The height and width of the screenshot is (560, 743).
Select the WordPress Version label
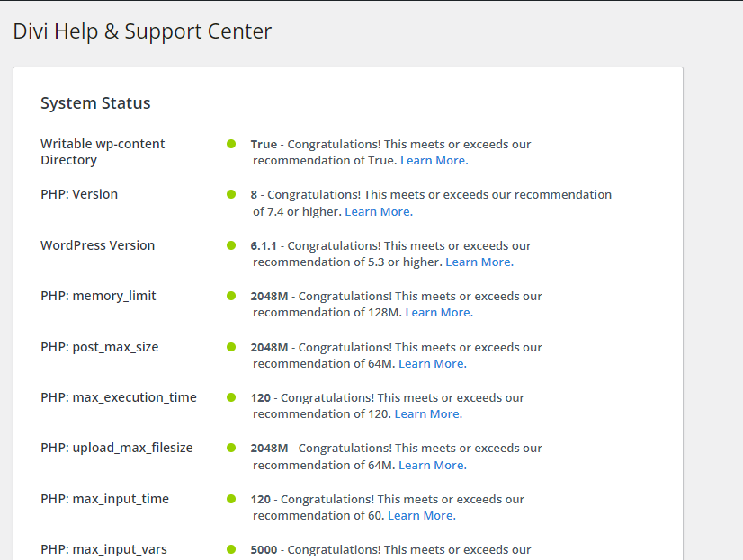click(98, 245)
